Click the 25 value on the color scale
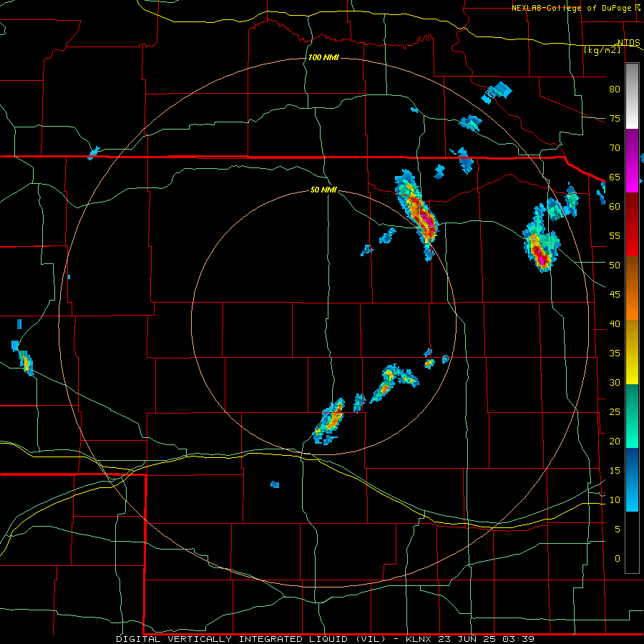The height and width of the screenshot is (644, 644). pyautogui.click(x=615, y=412)
